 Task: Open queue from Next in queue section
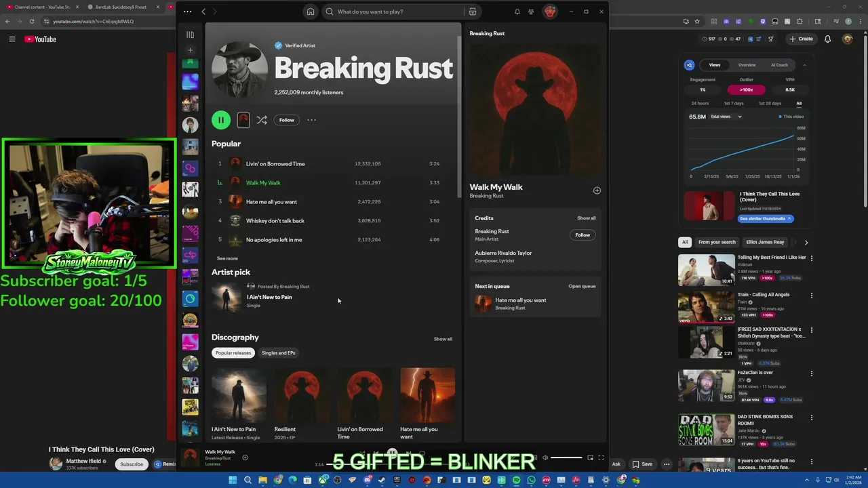coord(582,286)
